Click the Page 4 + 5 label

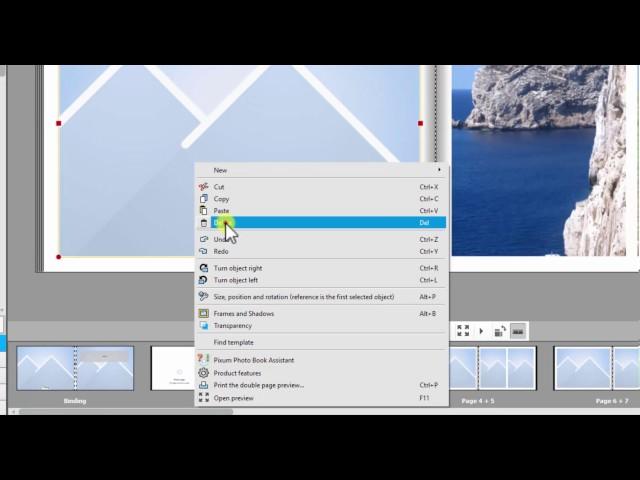point(478,401)
